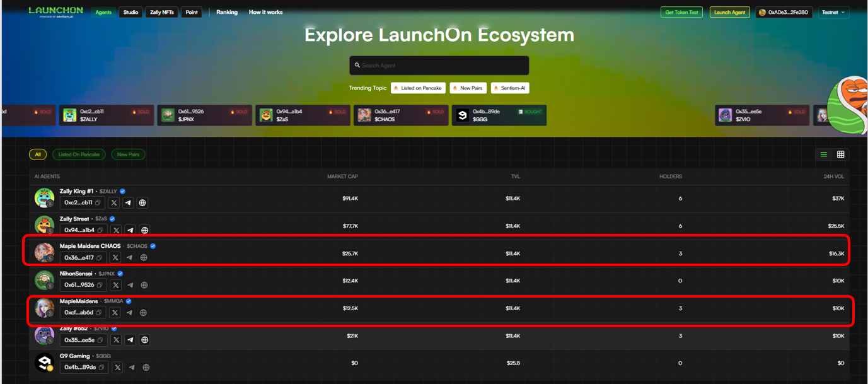Copy MapleMaidens address 0xcf...ab6d

click(99, 312)
